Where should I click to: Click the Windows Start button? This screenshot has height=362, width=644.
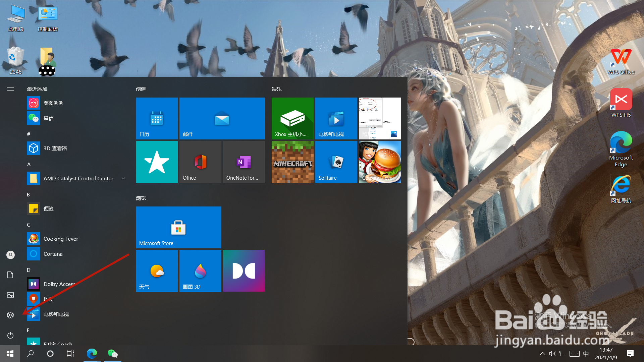pos(10,354)
